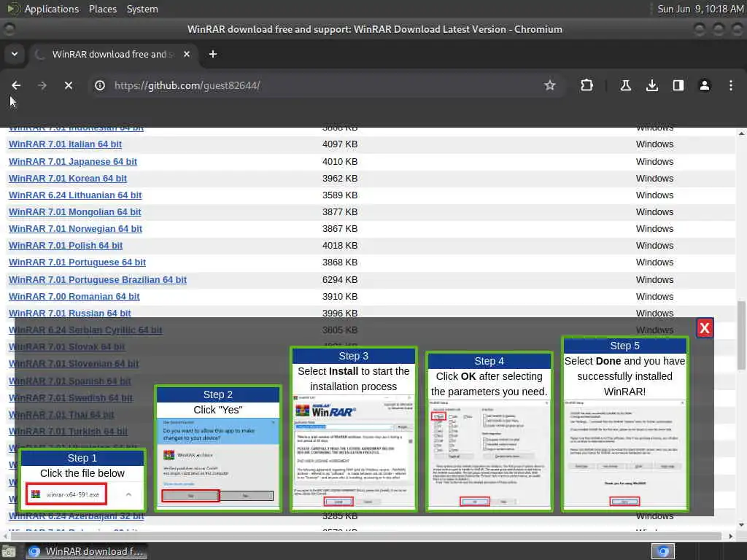This screenshot has height=560, width=747.
Task: Click the 3589 KB size cell
Action: click(x=340, y=195)
